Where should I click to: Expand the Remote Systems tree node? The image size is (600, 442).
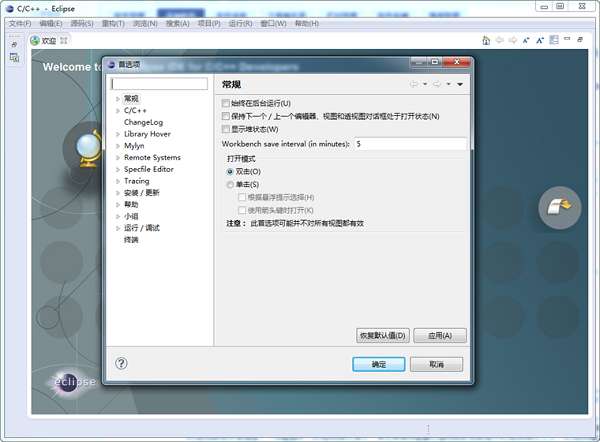pyautogui.click(x=118, y=158)
